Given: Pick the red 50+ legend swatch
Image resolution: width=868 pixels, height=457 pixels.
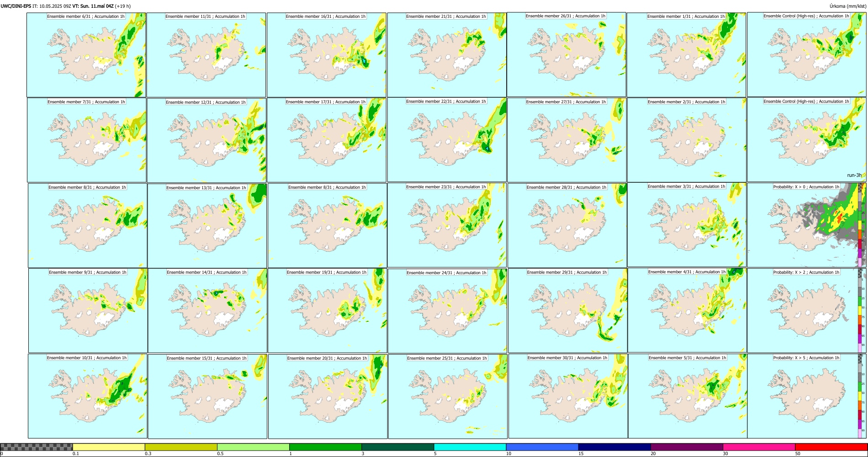Looking at the screenshot, I should point(831,447).
